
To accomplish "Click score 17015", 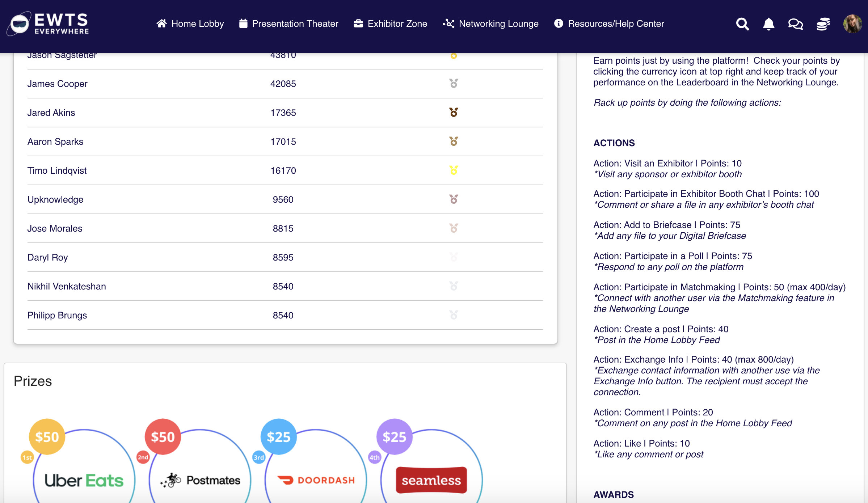I will 283,141.
